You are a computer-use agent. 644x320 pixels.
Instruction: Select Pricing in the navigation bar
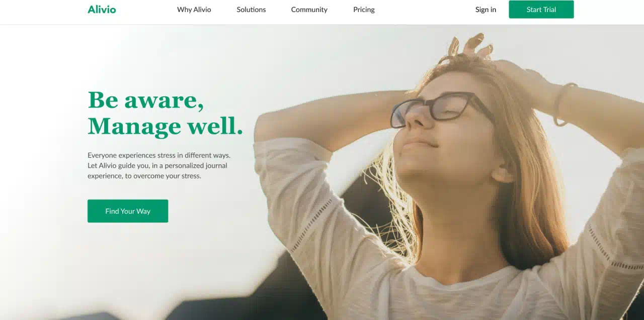tap(364, 10)
